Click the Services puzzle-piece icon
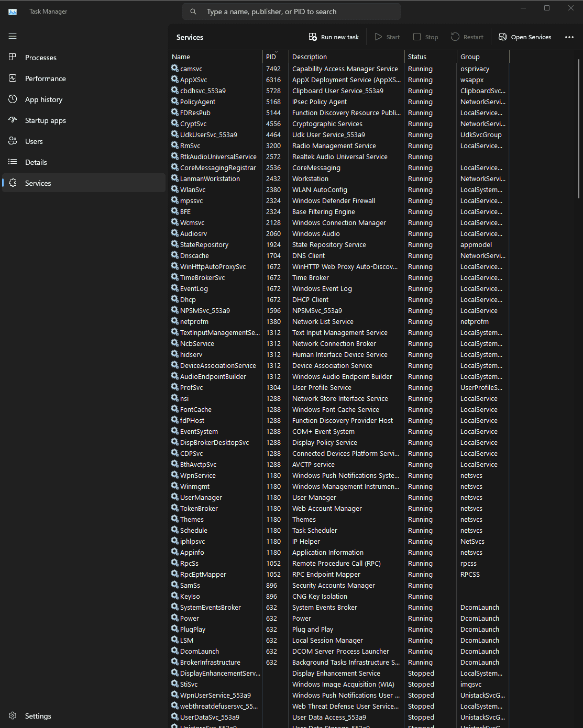Viewport: 583px width, 728px height. point(13,183)
